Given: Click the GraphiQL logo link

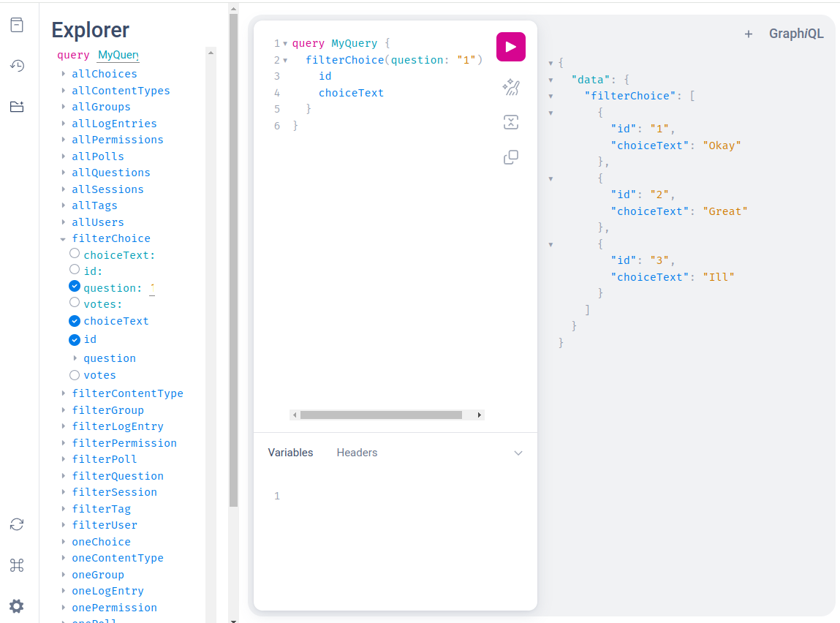Looking at the screenshot, I should [796, 34].
